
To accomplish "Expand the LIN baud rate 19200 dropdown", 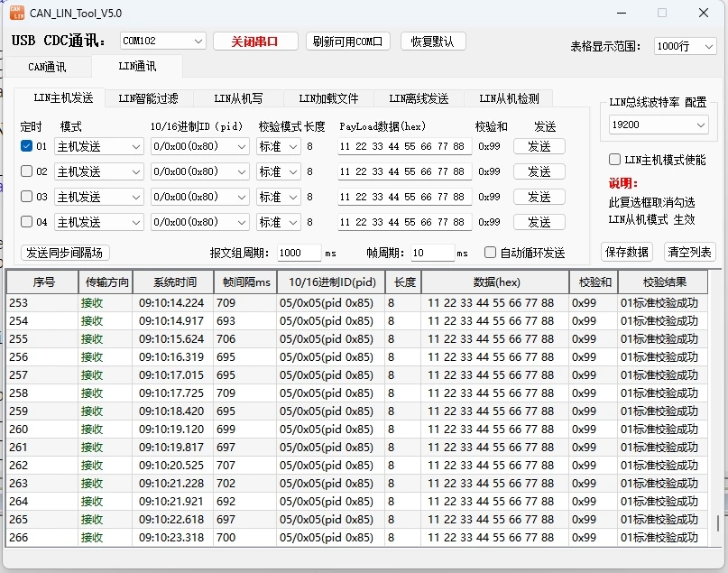I will point(659,125).
